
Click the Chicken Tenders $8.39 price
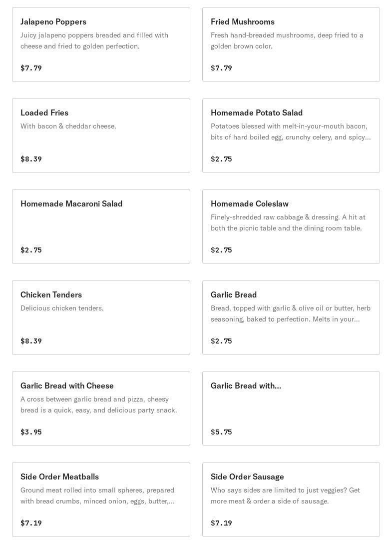click(31, 341)
